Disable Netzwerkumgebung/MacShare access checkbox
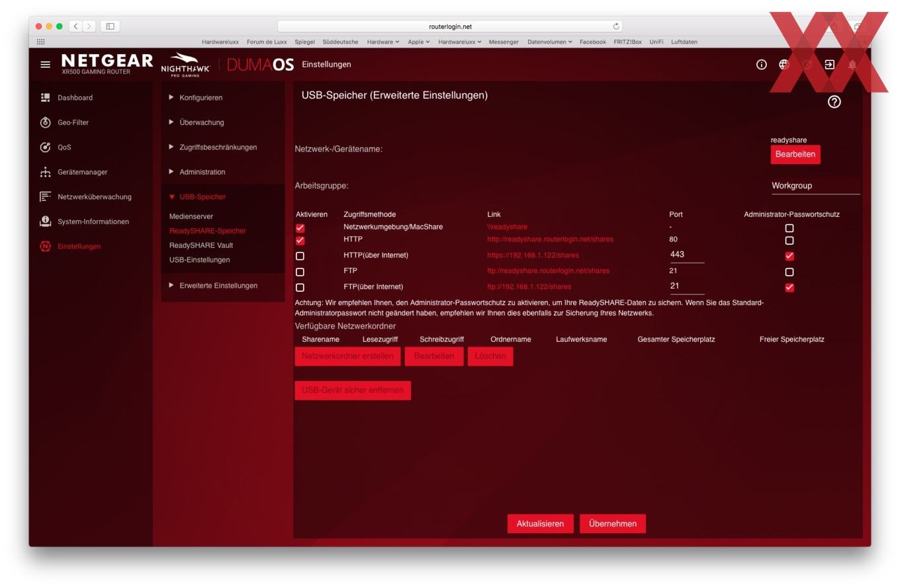The image size is (900, 588). [300, 228]
